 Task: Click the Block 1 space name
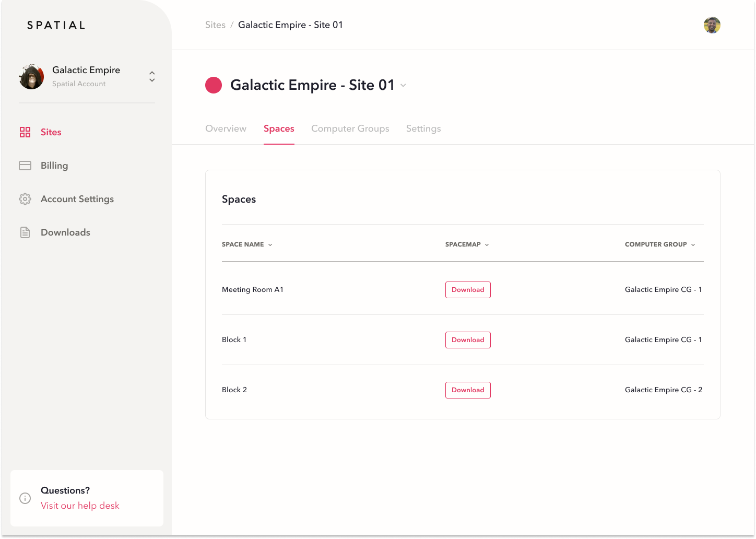tap(234, 339)
